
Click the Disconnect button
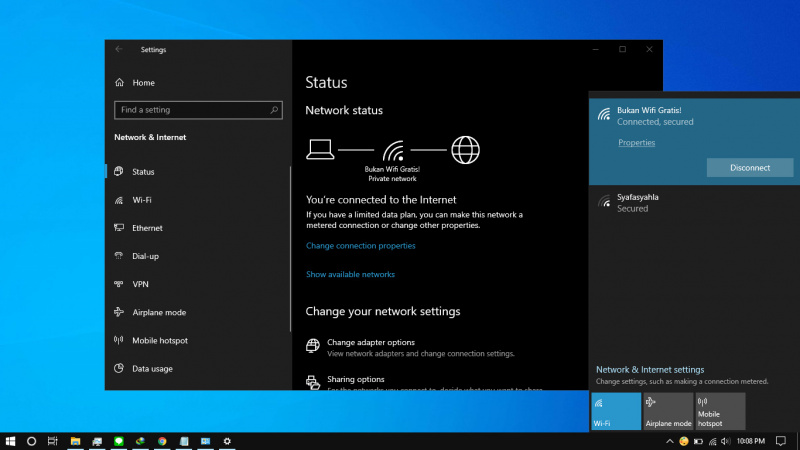(x=749, y=168)
